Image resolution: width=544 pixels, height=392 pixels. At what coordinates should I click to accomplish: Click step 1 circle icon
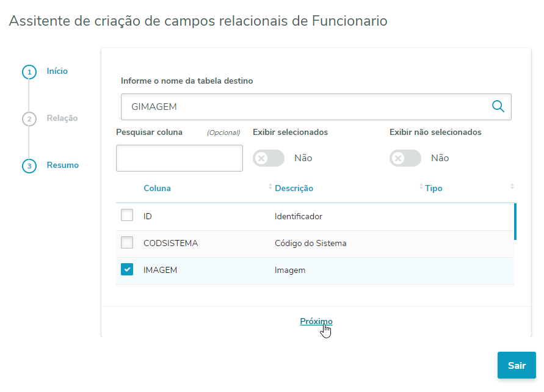tap(29, 72)
